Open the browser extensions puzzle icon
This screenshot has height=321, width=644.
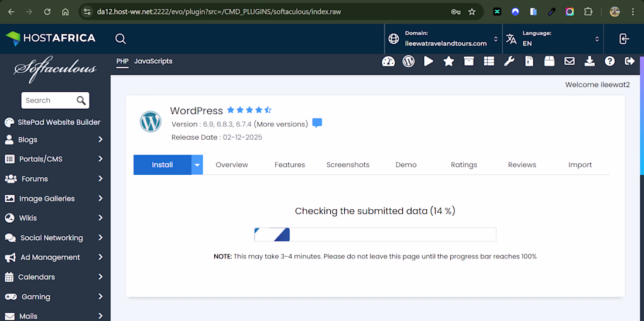coord(588,12)
